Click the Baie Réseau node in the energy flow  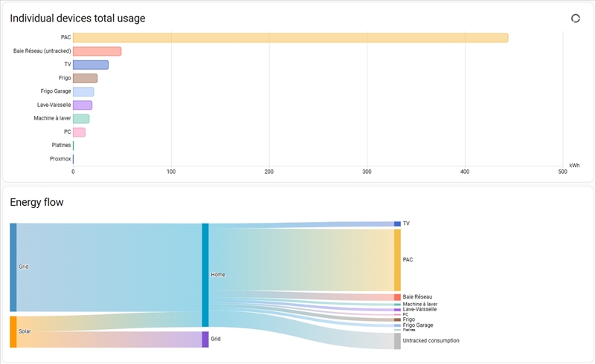pyautogui.click(x=397, y=297)
